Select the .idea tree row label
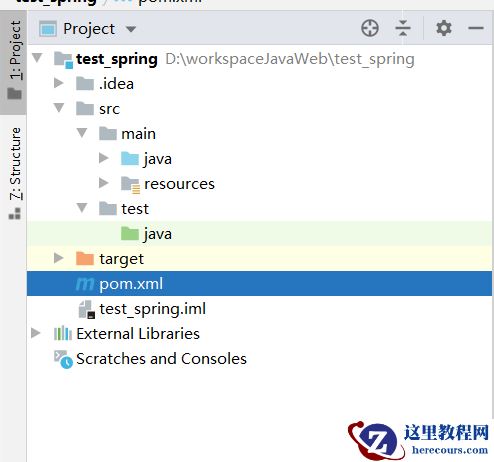This screenshot has width=494, height=462. (116, 83)
